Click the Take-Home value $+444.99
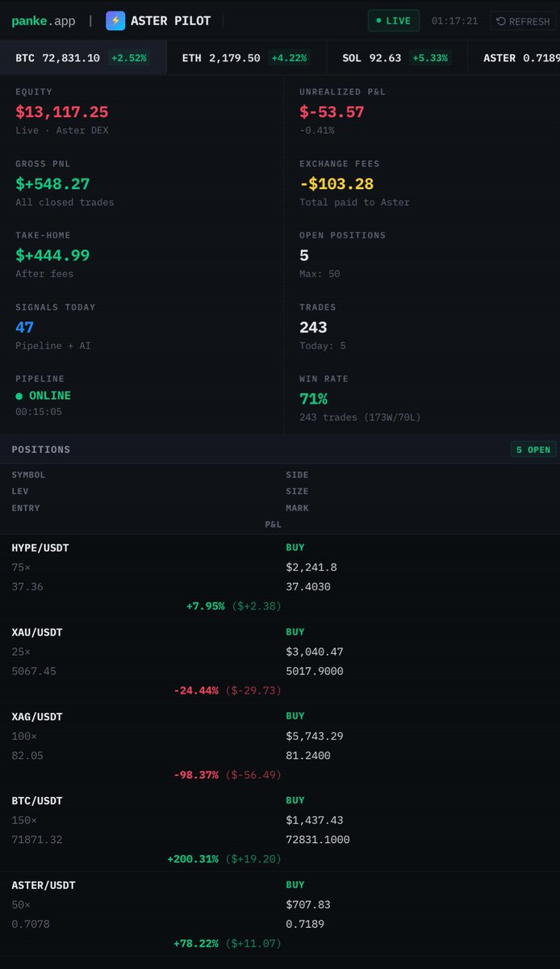The image size is (560, 969). click(52, 256)
